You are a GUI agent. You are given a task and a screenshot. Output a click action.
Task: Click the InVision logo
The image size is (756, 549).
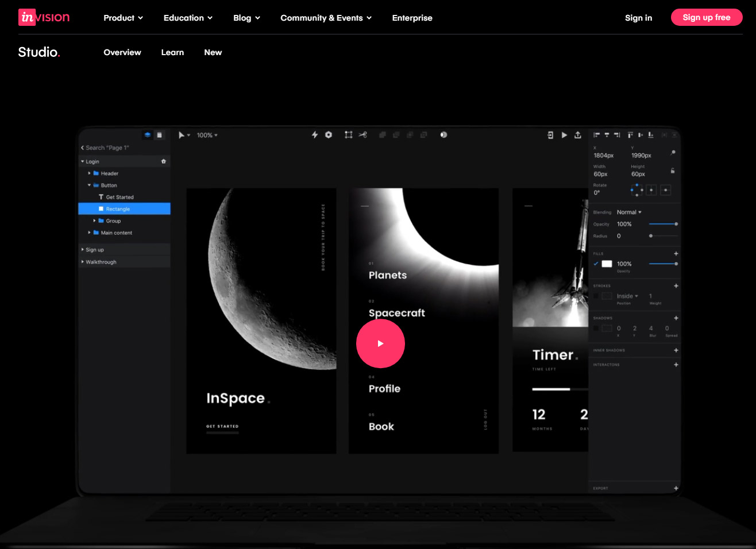click(x=44, y=17)
